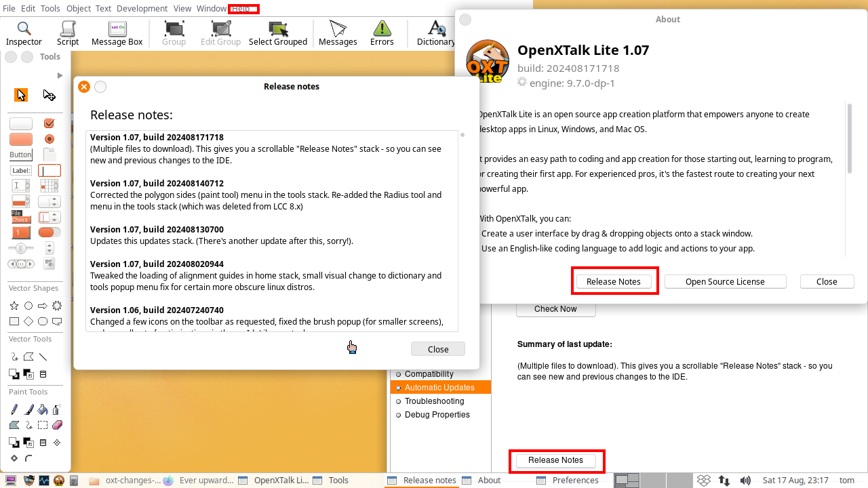The image size is (868, 488).
Task: Switch to Preferences window in taskbar
Action: tap(568, 480)
